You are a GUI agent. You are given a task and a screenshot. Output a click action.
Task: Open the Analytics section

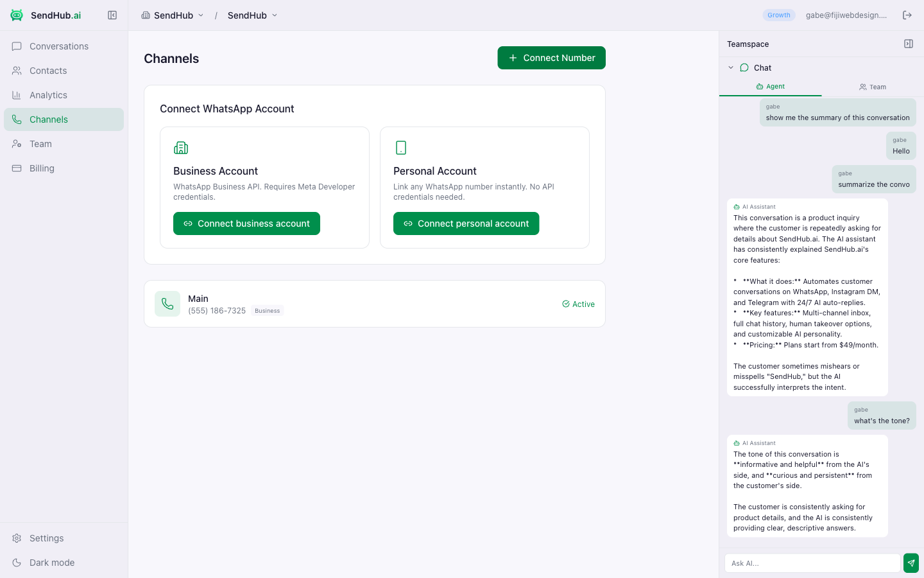point(64,95)
